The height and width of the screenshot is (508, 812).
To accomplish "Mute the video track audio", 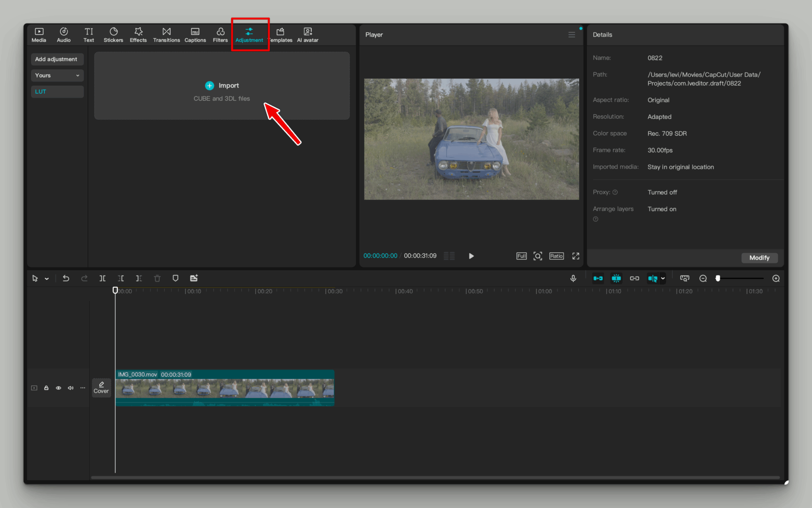I will [x=70, y=388].
